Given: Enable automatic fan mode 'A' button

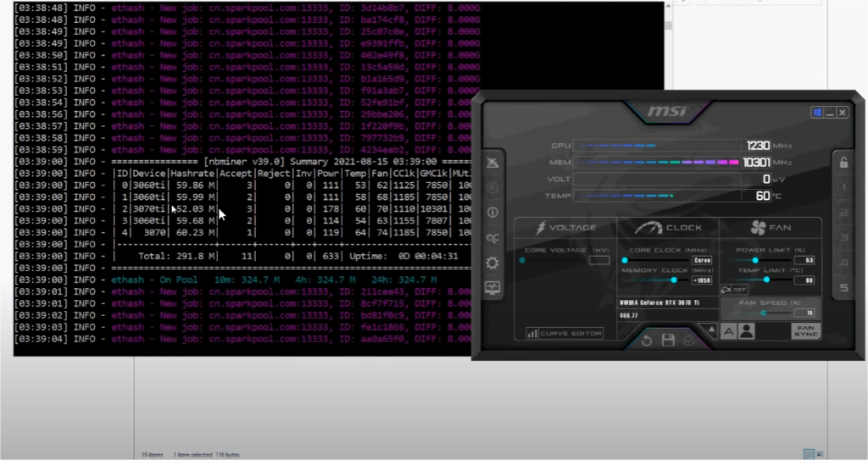Looking at the screenshot, I should pos(728,331).
